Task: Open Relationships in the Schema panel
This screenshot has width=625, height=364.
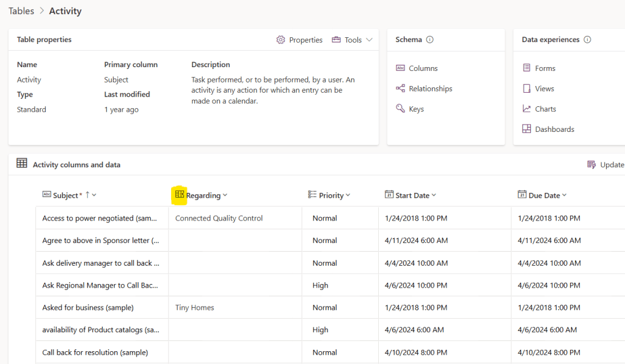Action: (429, 88)
